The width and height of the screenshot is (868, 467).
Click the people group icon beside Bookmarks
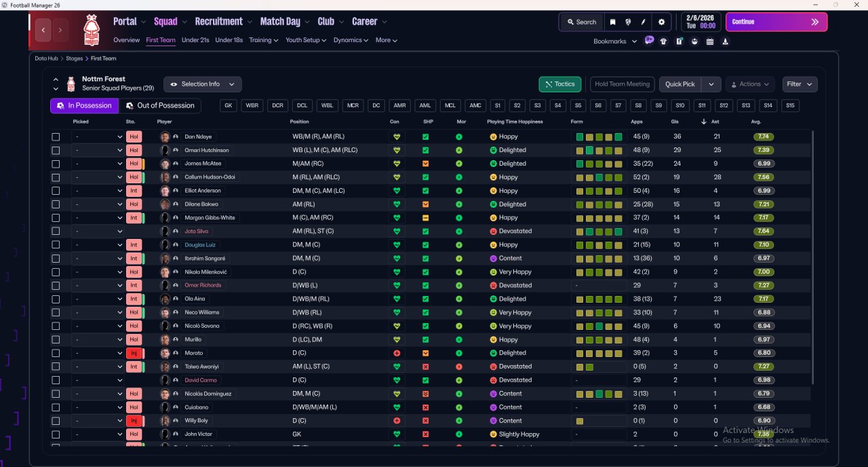click(694, 41)
